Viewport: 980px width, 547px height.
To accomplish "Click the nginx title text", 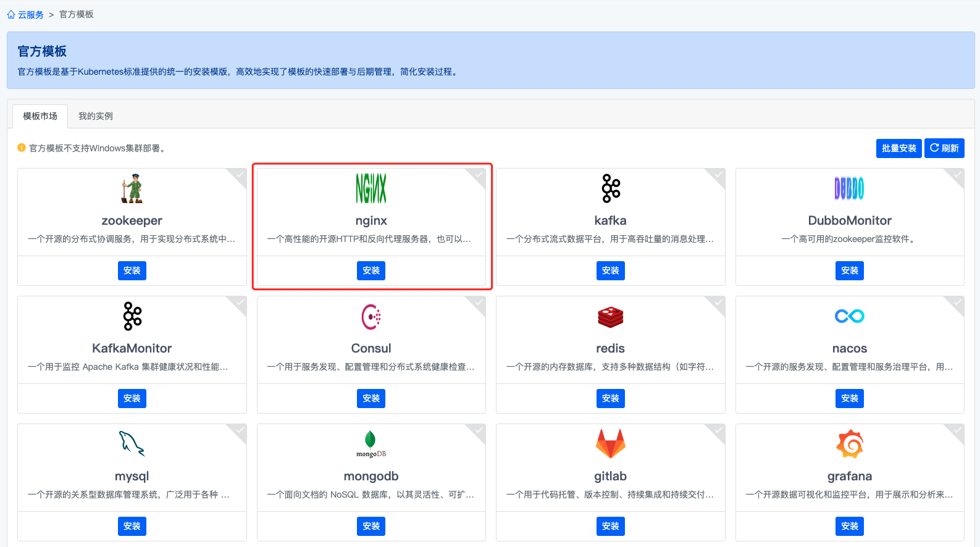I will click(x=371, y=220).
